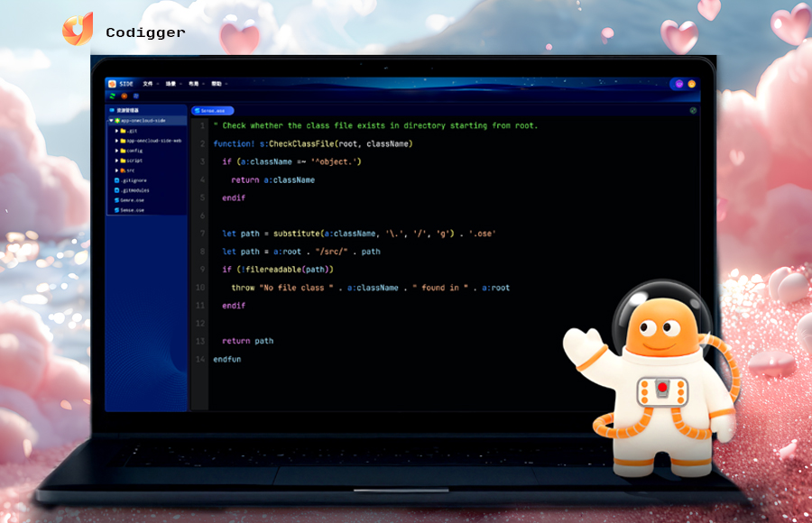The height and width of the screenshot is (523, 812).
Task: Click the SIDE app logo icon
Action: [113, 83]
